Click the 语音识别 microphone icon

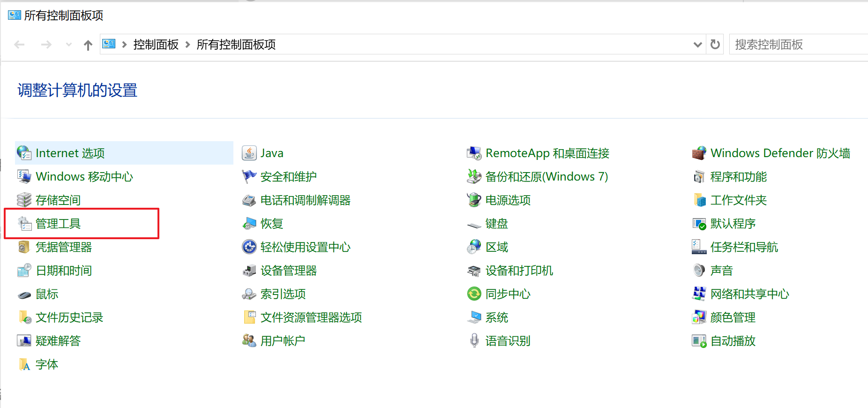click(x=474, y=341)
